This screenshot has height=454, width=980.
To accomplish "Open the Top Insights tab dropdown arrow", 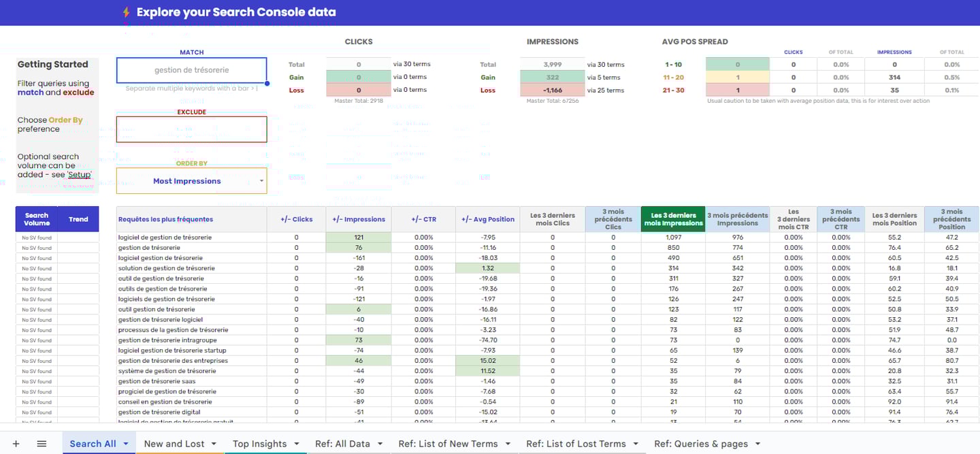I will click(x=297, y=444).
